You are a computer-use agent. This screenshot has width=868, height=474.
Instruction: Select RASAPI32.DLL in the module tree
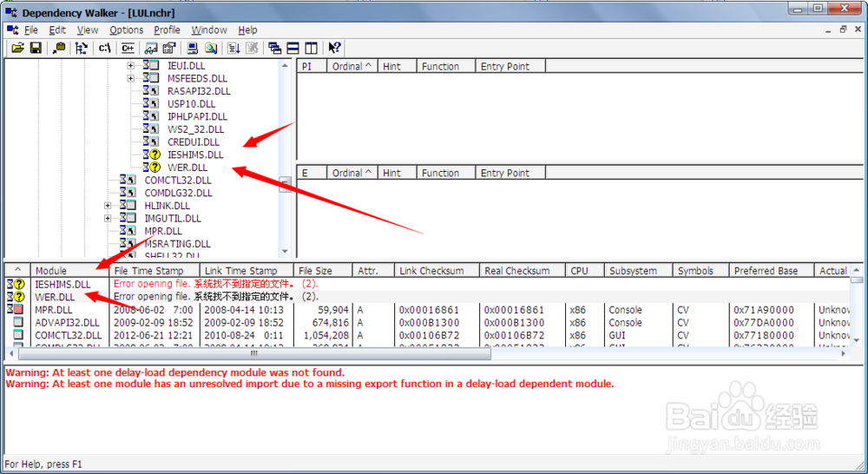[199, 91]
